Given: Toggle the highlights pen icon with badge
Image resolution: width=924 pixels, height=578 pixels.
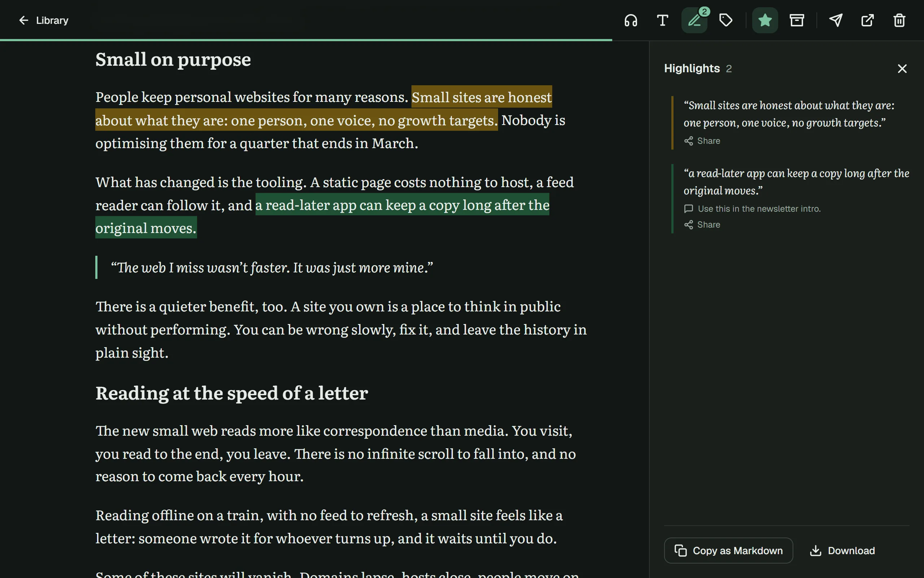Looking at the screenshot, I should (694, 20).
